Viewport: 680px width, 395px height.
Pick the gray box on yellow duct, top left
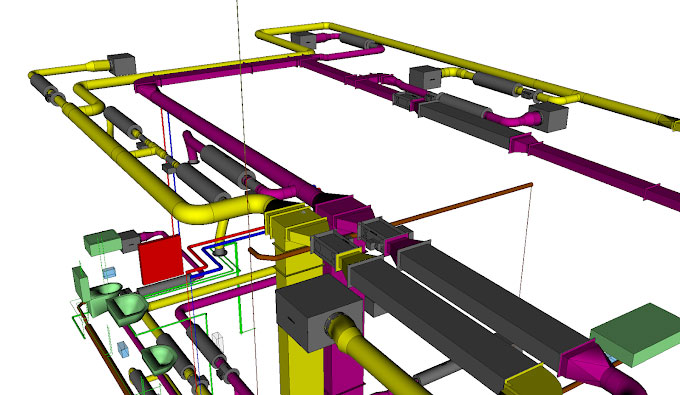122,64
